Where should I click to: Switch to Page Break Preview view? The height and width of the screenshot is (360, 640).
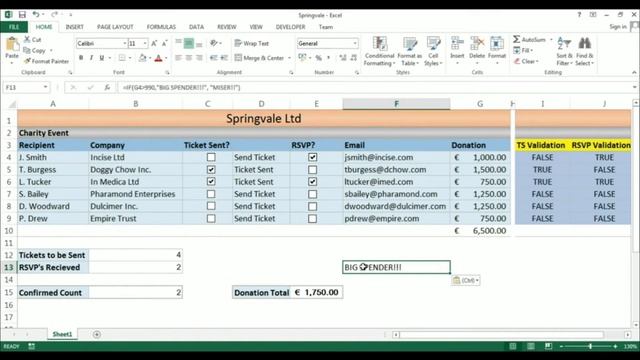coord(548,347)
